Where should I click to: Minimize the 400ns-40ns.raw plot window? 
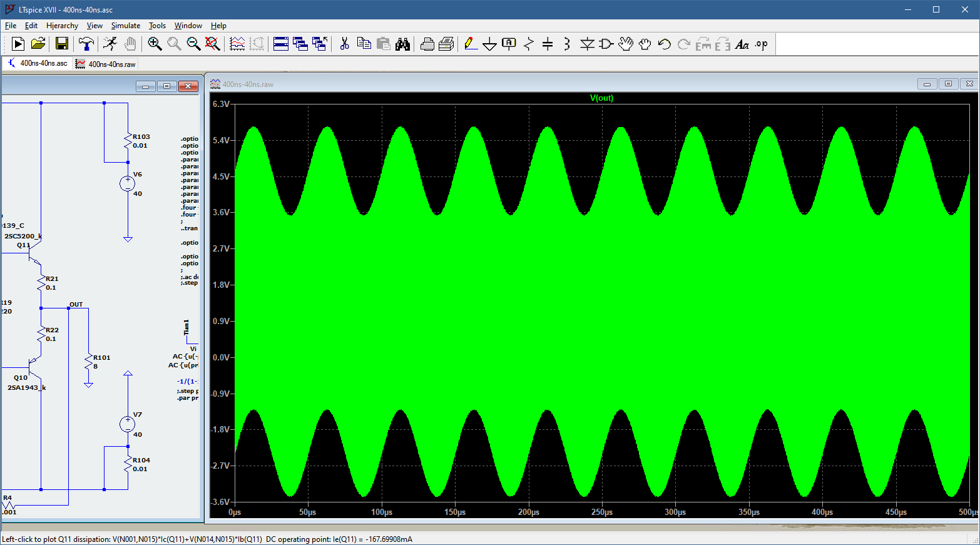(927, 84)
